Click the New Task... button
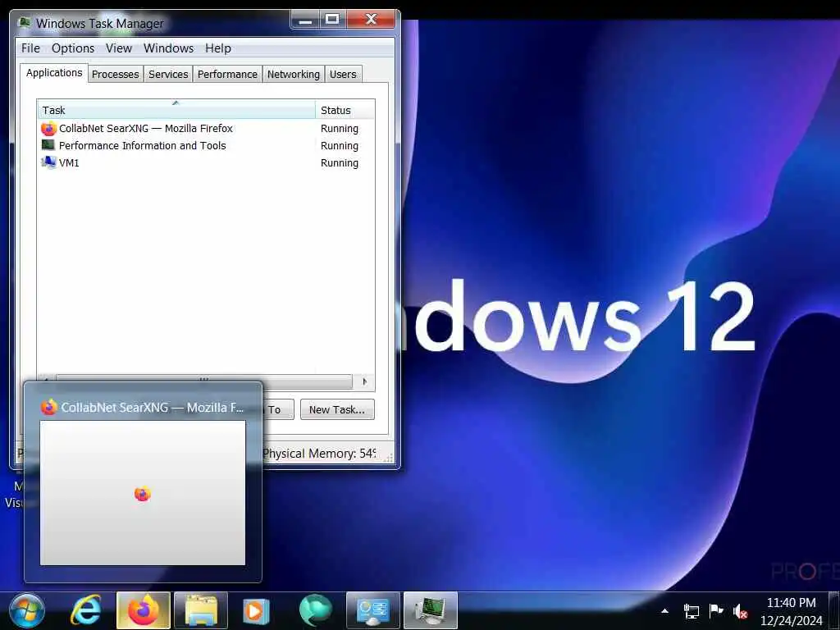The width and height of the screenshot is (840, 630). [337, 409]
